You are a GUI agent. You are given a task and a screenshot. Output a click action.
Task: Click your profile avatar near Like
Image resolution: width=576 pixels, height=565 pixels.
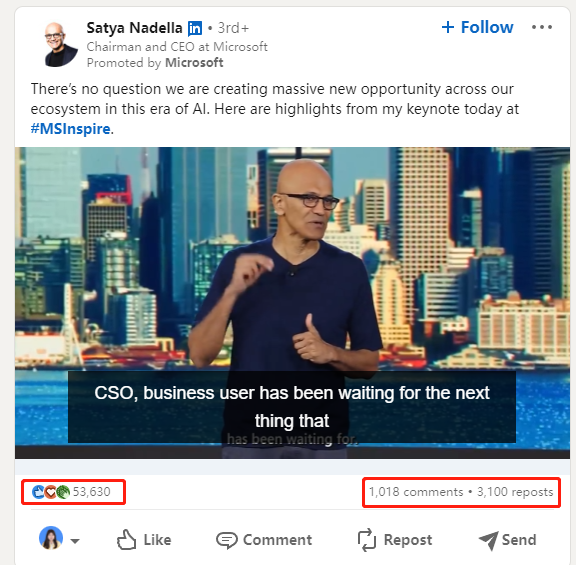pyautogui.click(x=51, y=538)
